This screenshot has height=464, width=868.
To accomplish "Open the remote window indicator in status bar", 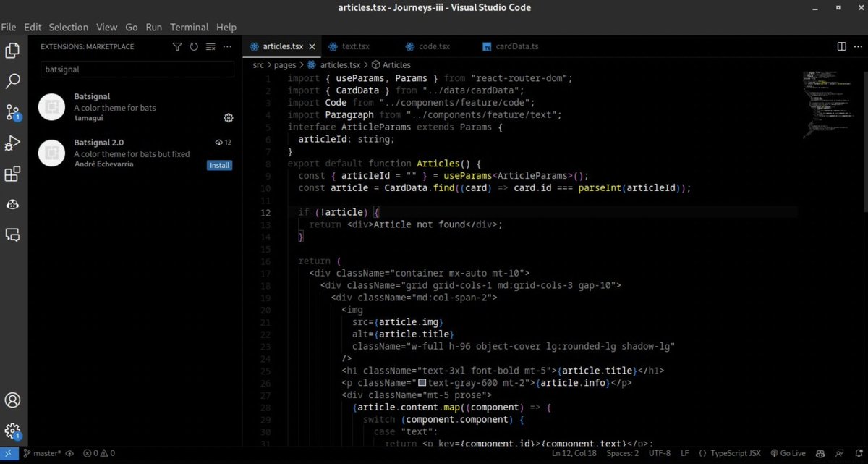I will [7, 453].
